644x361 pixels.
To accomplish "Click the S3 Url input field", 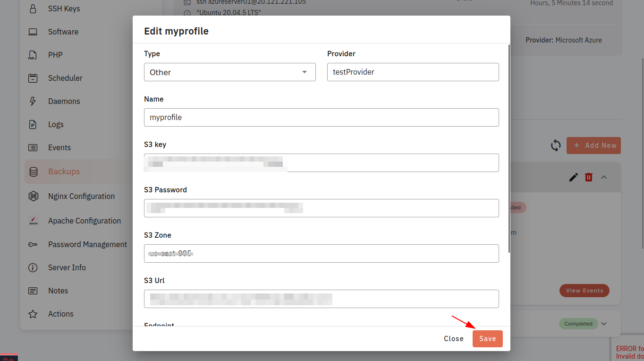I will pyautogui.click(x=322, y=299).
